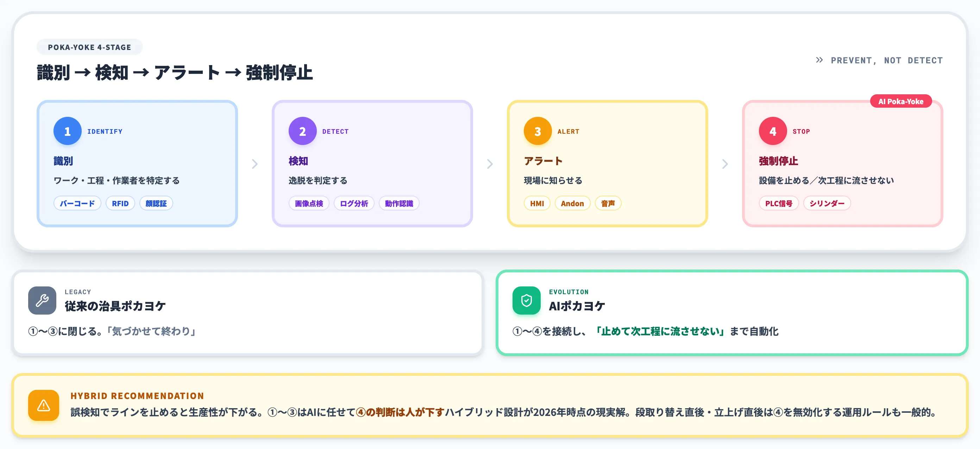
Task: Select the PLC信号 tag
Action: [779, 203]
